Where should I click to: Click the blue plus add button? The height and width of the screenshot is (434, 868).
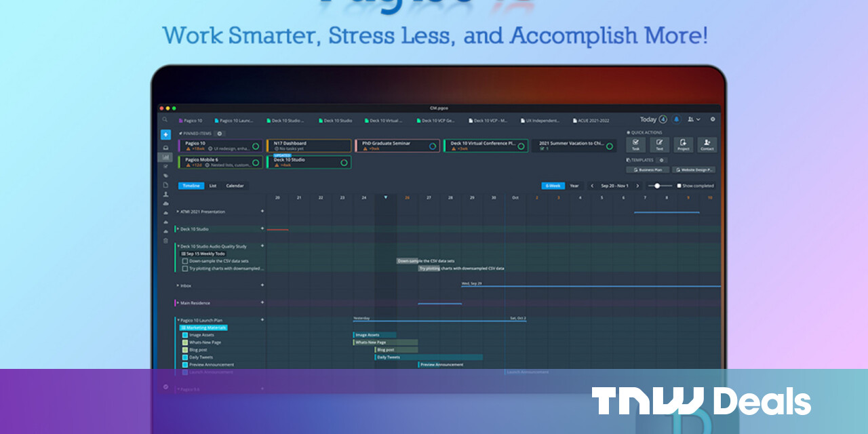(x=165, y=134)
